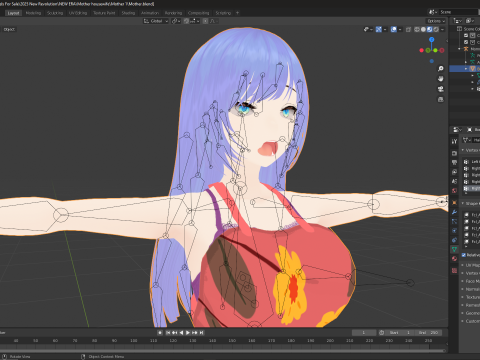This screenshot has height=360, width=480.
Task: Play animation in reverse
Action: 181,333
